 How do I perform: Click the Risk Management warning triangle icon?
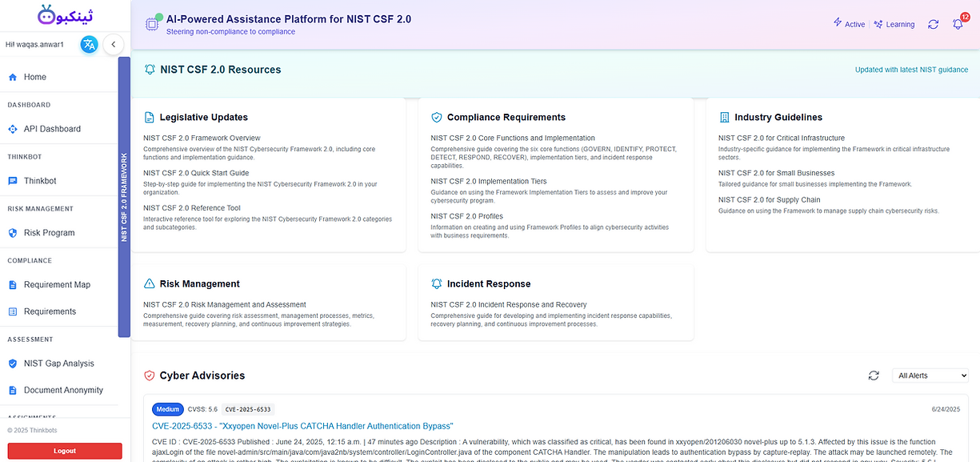[149, 283]
